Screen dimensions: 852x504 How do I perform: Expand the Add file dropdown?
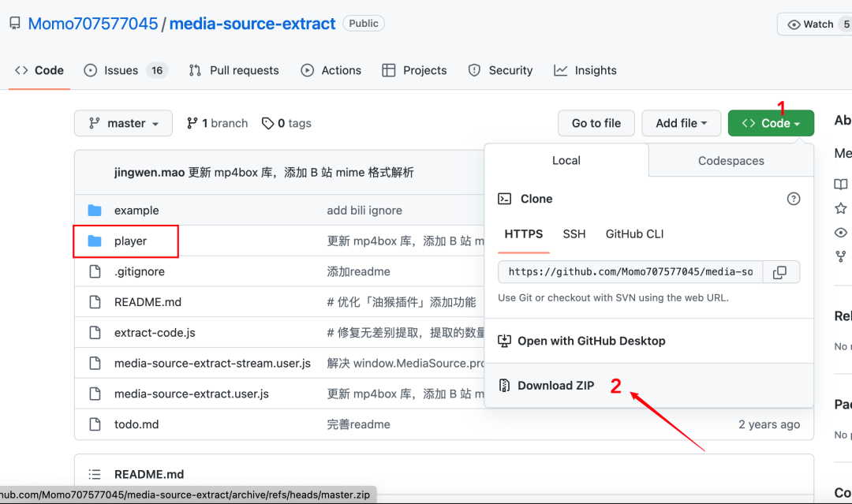682,123
